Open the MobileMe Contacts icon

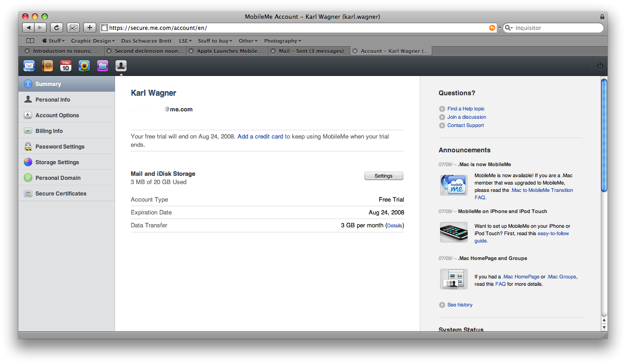pos(47,66)
